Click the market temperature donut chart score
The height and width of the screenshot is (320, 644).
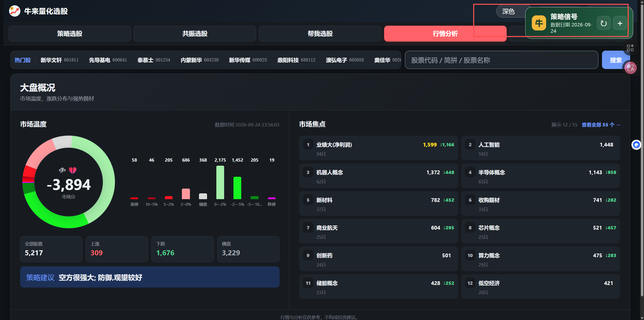pyautogui.click(x=69, y=185)
